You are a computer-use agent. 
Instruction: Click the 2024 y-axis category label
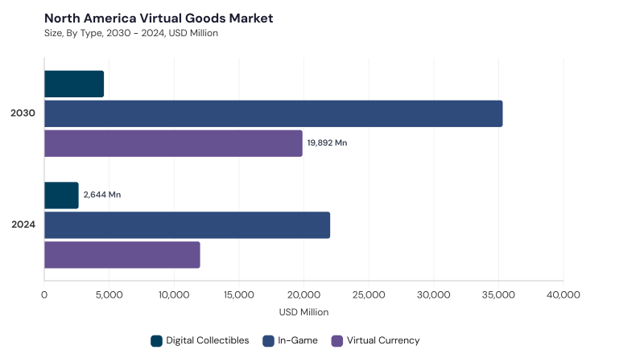click(x=23, y=224)
